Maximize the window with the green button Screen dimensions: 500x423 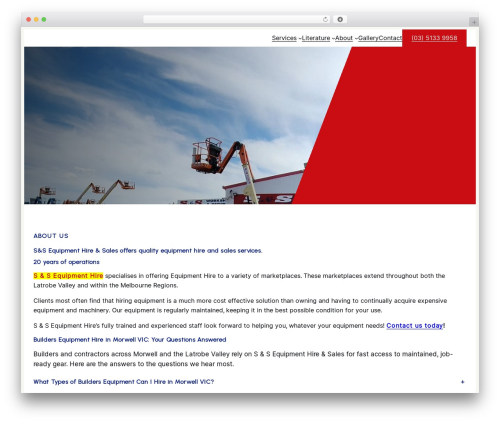pyautogui.click(x=44, y=20)
